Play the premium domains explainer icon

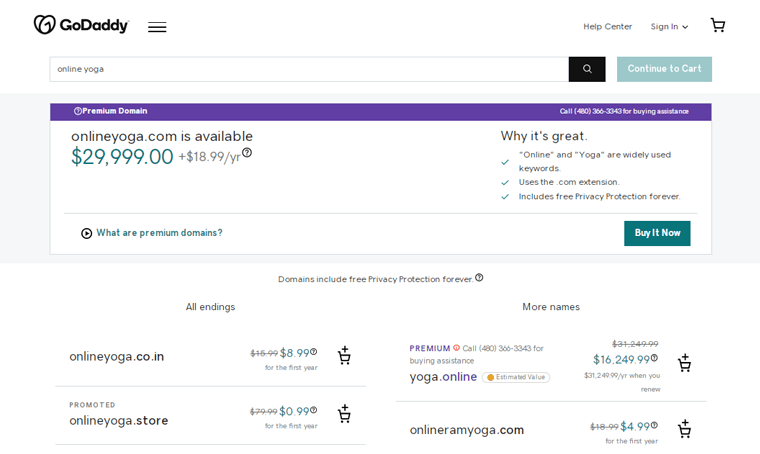point(86,233)
